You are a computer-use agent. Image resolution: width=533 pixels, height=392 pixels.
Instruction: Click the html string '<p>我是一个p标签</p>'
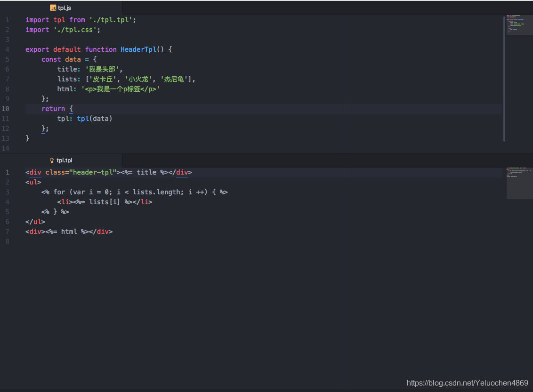click(121, 88)
